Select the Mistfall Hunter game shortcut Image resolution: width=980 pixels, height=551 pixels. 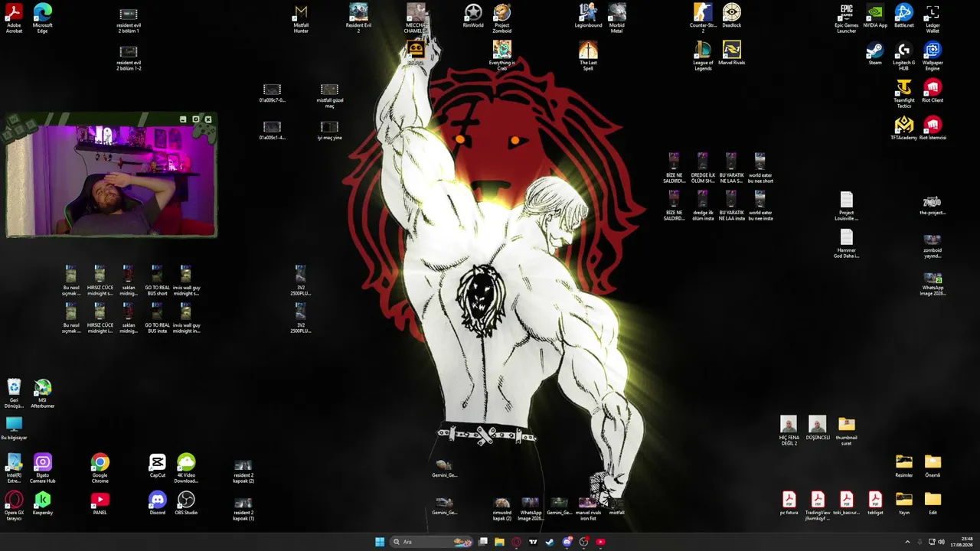pos(301,18)
